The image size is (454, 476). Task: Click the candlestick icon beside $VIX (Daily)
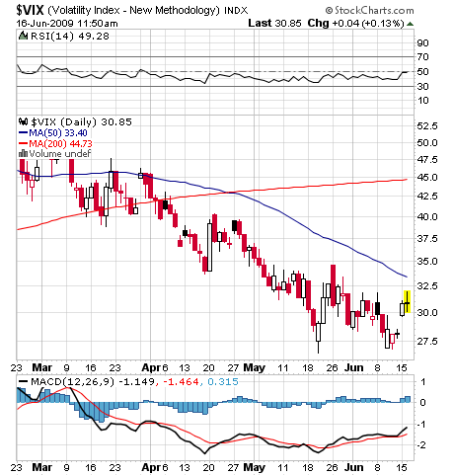coord(23,121)
